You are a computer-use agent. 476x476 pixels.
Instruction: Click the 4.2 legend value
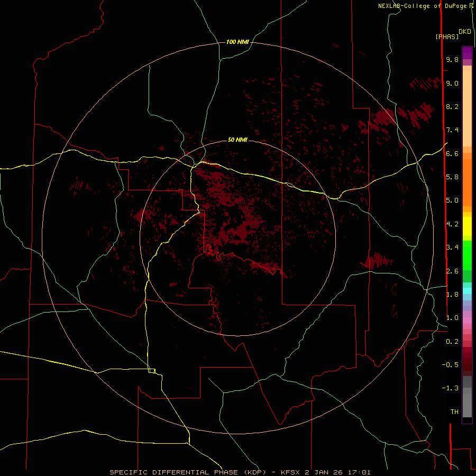[452, 224]
